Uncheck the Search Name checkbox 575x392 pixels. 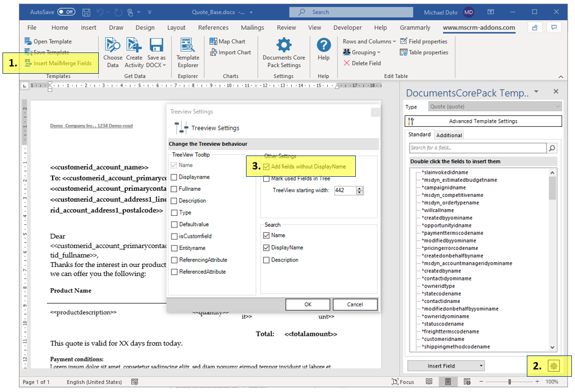[266, 235]
